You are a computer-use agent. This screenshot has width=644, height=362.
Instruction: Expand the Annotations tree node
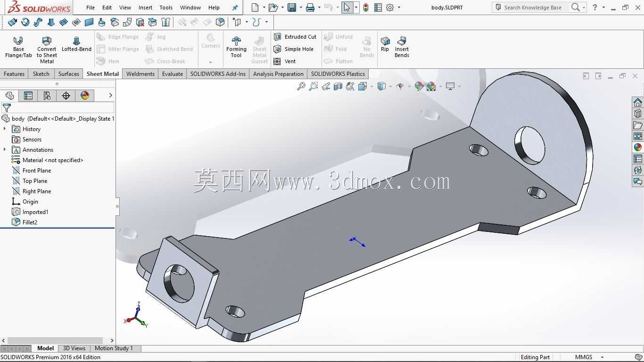[x=5, y=149]
